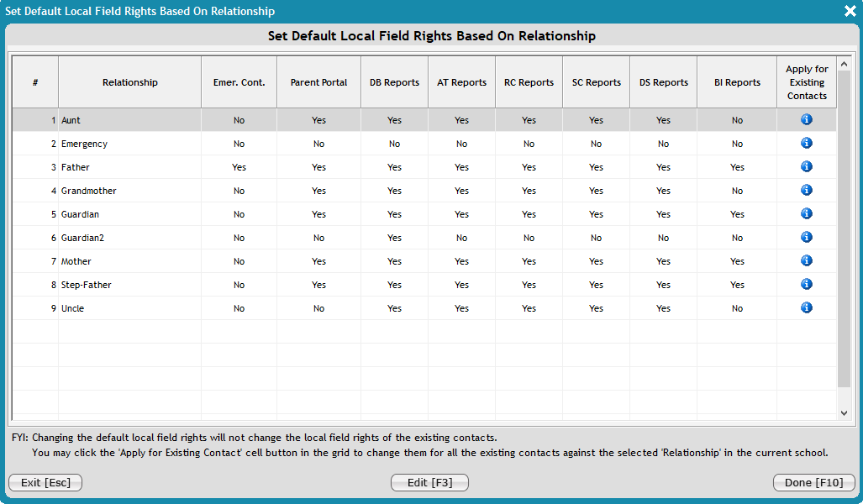Viewport: 863px width, 504px height.
Task: Click Emergency's AT Reports No cell
Action: click(x=462, y=144)
